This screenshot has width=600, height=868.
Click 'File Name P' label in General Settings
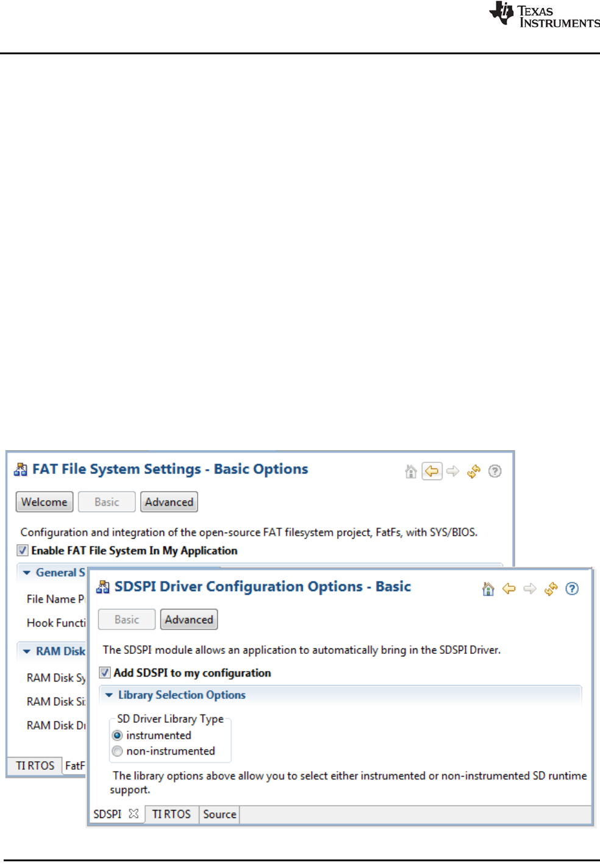coord(55,599)
